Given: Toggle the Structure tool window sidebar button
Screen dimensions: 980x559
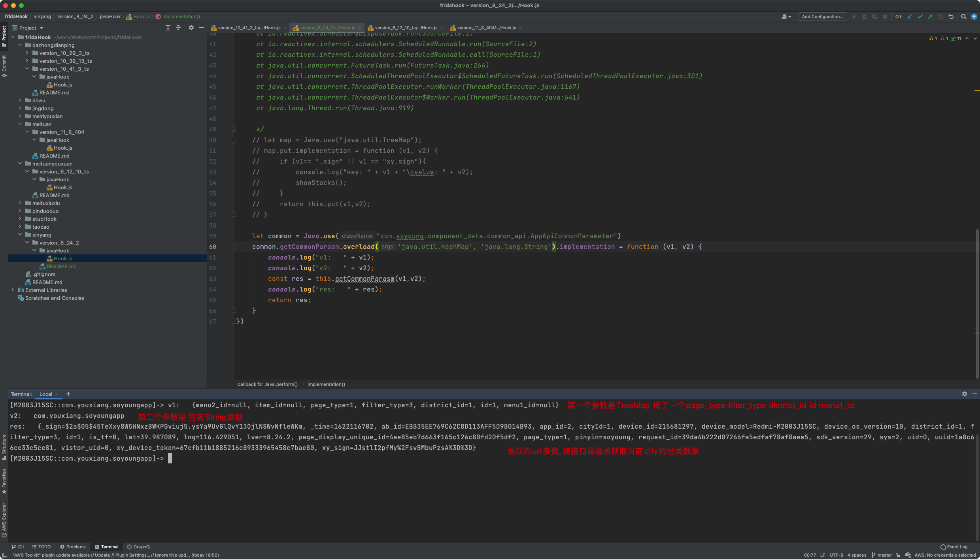Looking at the screenshot, I should pos(4,447).
